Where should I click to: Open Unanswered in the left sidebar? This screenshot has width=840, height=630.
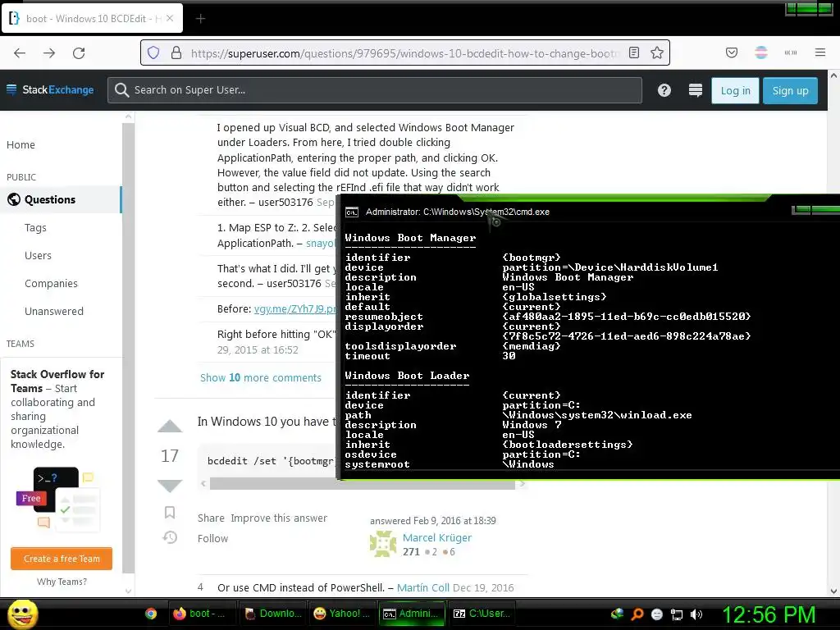point(54,311)
